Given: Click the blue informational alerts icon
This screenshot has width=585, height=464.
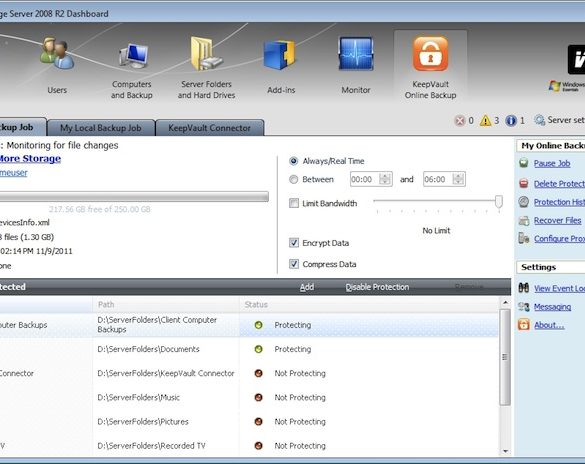Looking at the screenshot, I should tap(511, 120).
